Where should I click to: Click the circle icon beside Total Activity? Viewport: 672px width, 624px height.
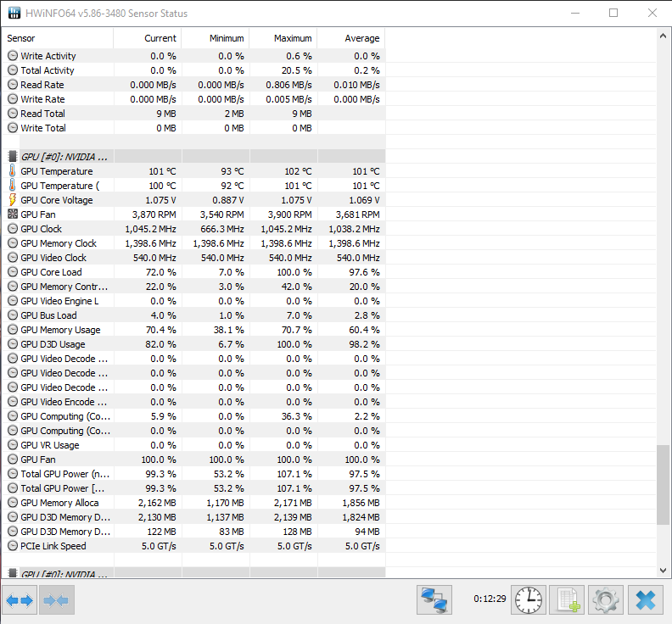click(x=13, y=70)
